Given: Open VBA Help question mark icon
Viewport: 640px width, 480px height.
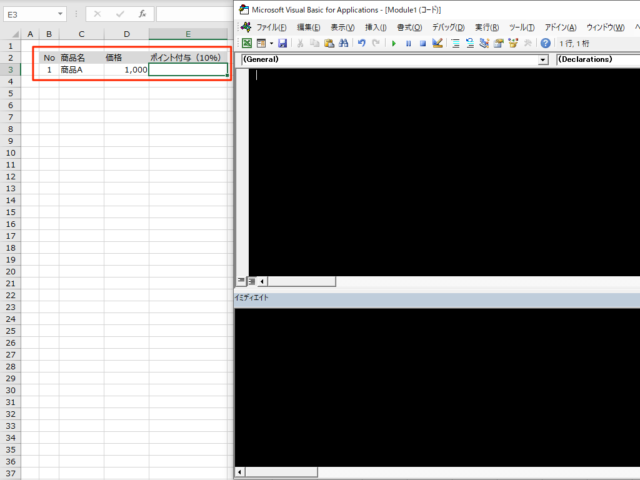Looking at the screenshot, I should (545, 43).
